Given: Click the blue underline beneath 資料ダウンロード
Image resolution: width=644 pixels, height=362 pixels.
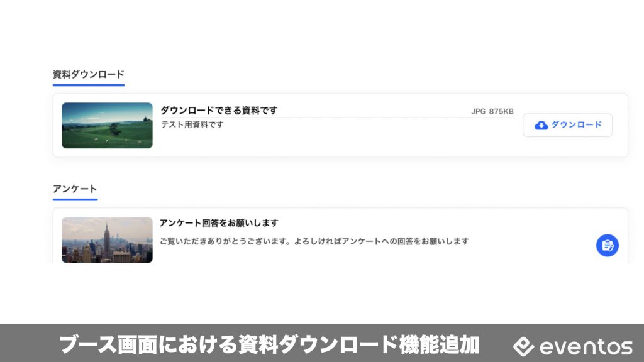Looking at the screenshot, I should [88, 85].
